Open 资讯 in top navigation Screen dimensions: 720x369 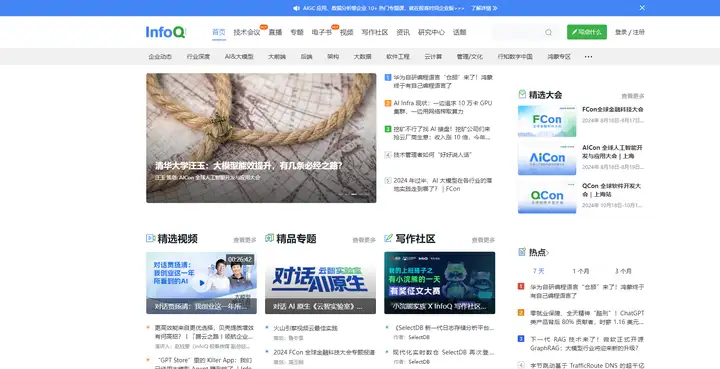pos(403,32)
